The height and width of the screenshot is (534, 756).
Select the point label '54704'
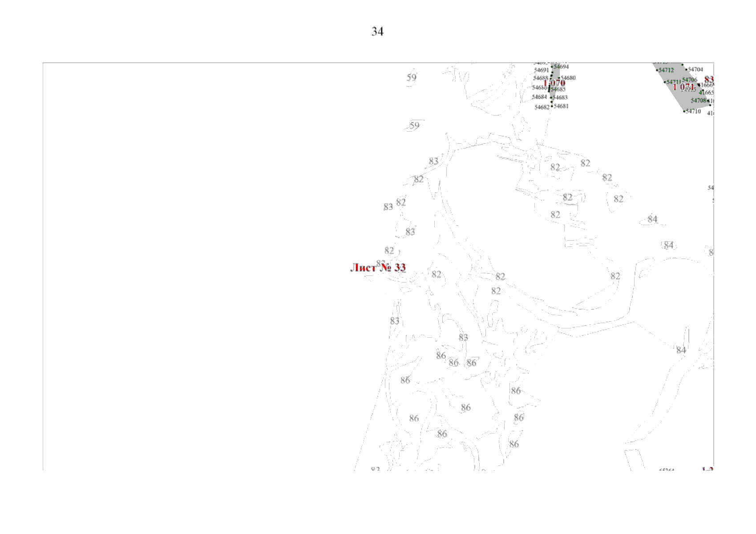(696, 69)
